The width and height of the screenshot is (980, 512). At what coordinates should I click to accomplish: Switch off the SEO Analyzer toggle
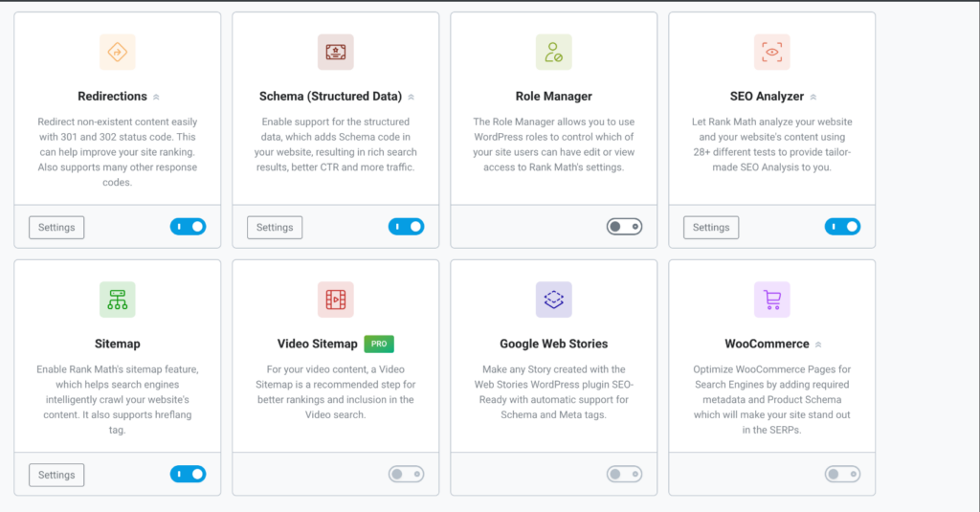[x=842, y=227]
